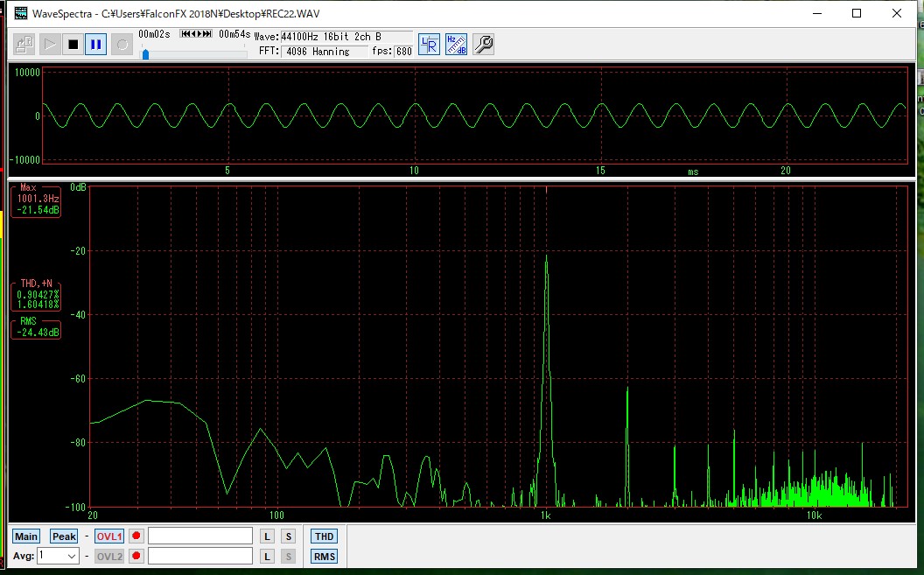Toggle the Main spectrum display
Screen dimensions: 924x575
pyautogui.click(x=26, y=536)
